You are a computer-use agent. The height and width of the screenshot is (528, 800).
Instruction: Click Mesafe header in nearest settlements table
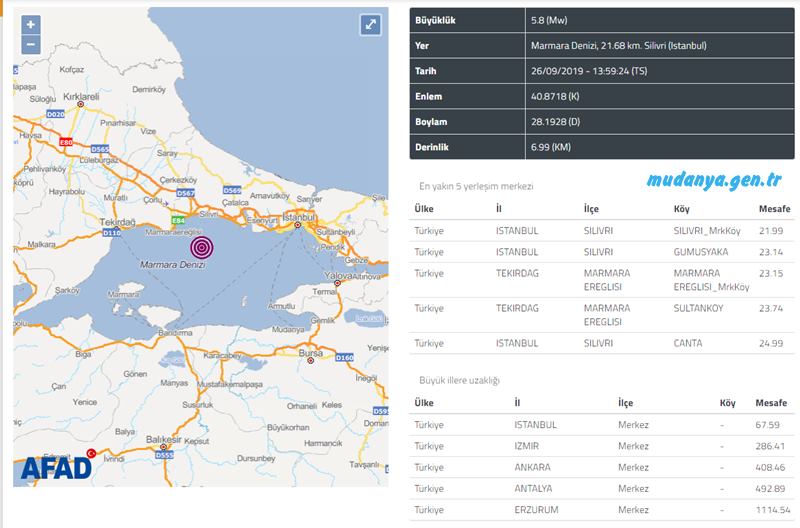775,209
